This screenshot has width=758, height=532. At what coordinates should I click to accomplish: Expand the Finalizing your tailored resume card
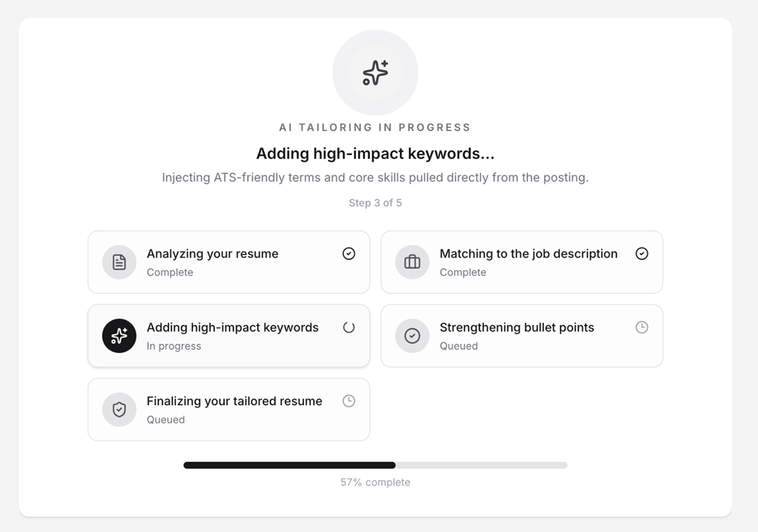(228, 409)
